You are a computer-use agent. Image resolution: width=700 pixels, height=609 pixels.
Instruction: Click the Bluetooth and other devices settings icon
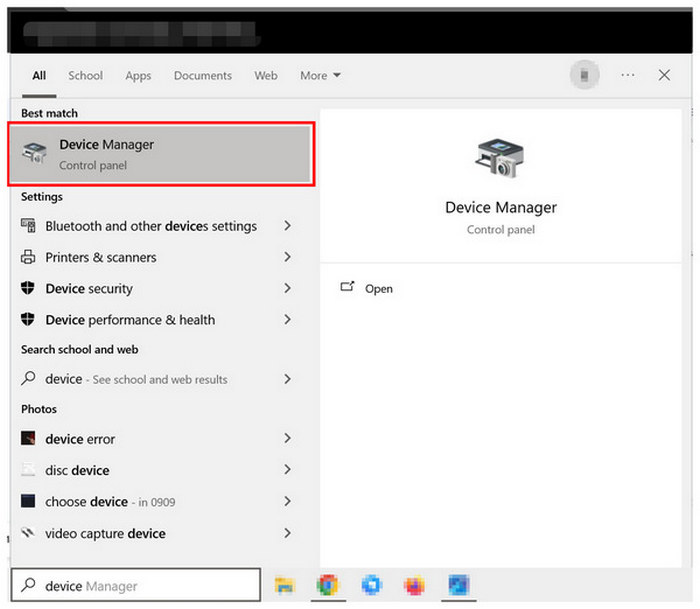click(x=29, y=226)
